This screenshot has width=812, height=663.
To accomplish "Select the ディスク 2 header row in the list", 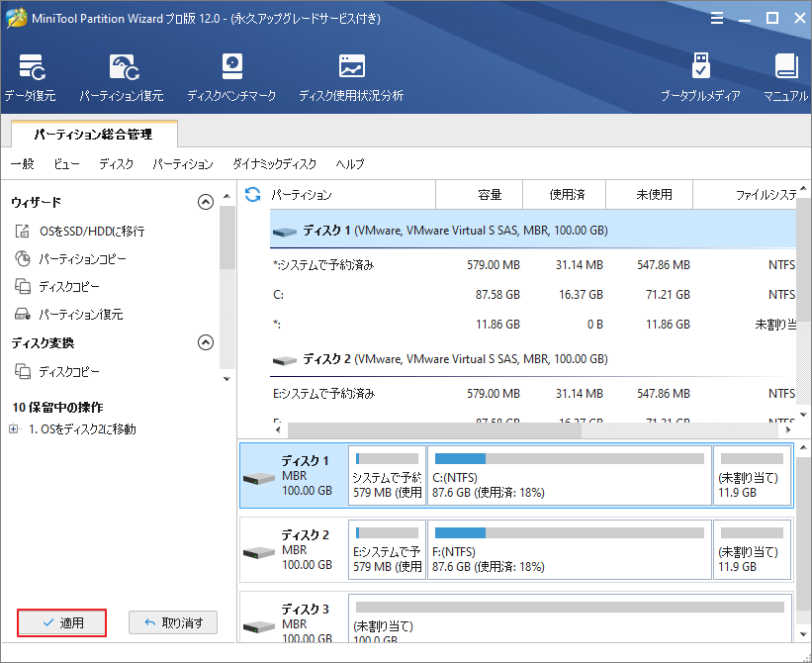I will (x=534, y=358).
